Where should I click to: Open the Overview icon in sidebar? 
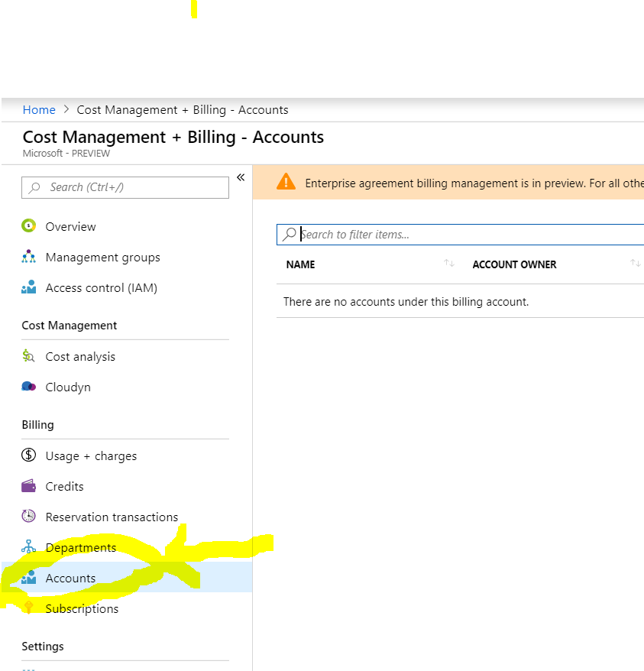pyautogui.click(x=29, y=225)
